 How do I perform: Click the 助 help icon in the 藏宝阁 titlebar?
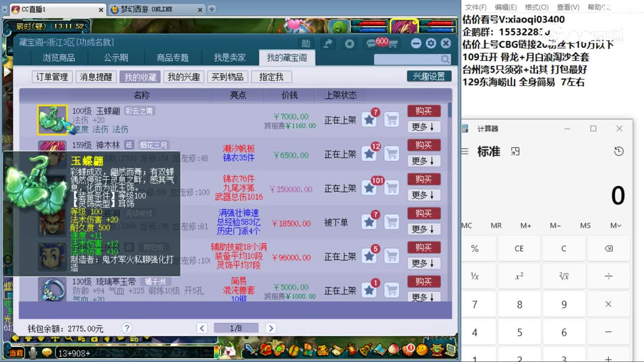(306, 44)
